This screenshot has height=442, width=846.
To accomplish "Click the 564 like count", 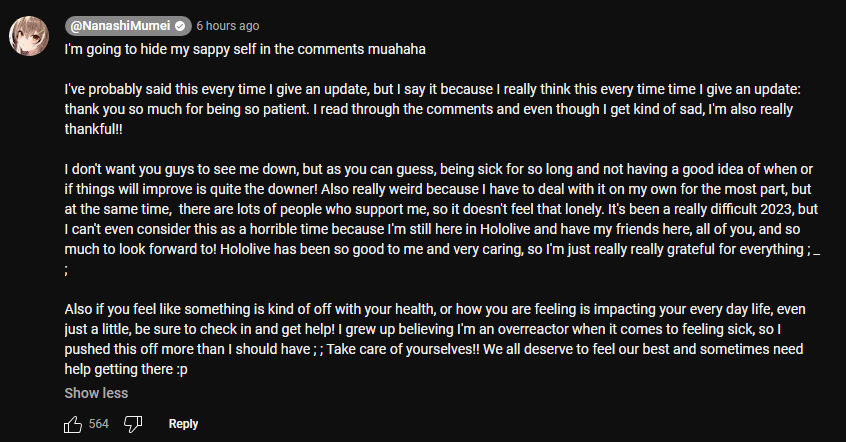I will click(99, 424).
